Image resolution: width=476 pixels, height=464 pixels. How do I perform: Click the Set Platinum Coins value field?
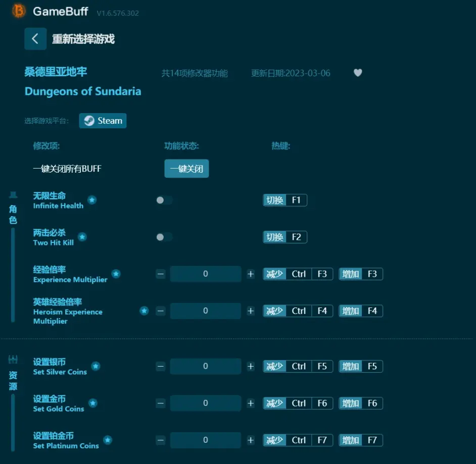(206, 440)
